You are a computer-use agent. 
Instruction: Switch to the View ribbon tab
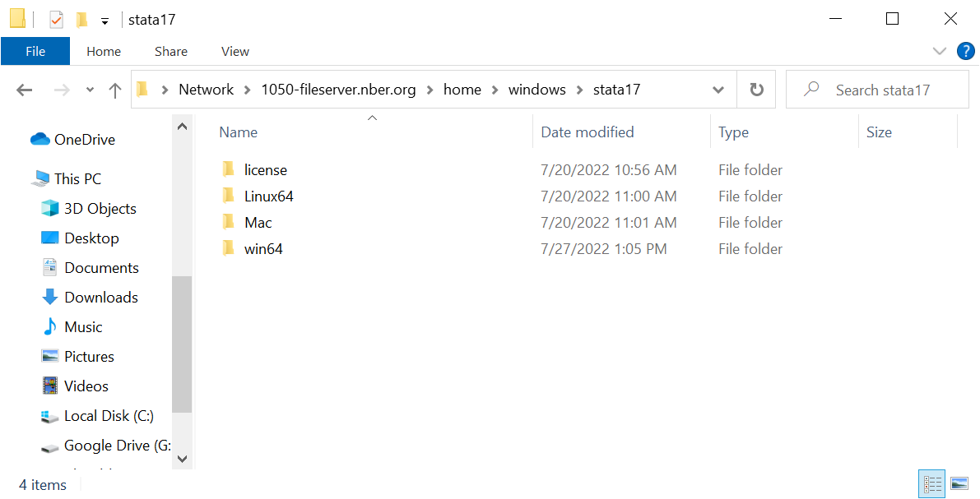(x=235, y=51)
